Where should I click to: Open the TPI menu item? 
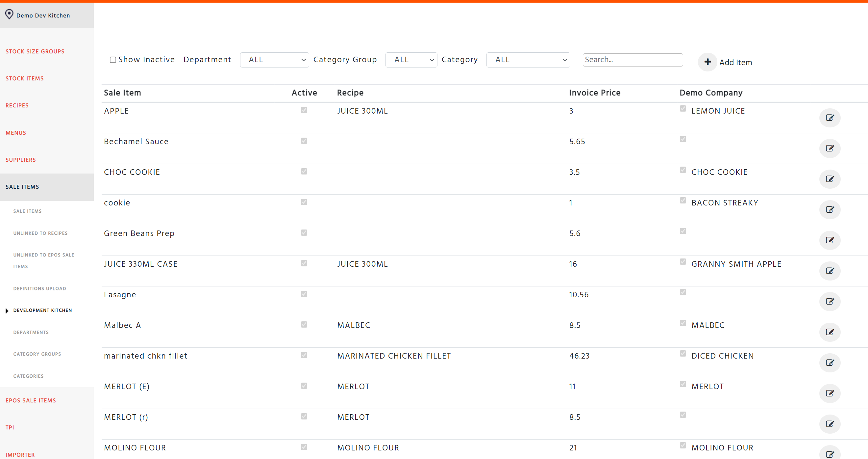10,428
